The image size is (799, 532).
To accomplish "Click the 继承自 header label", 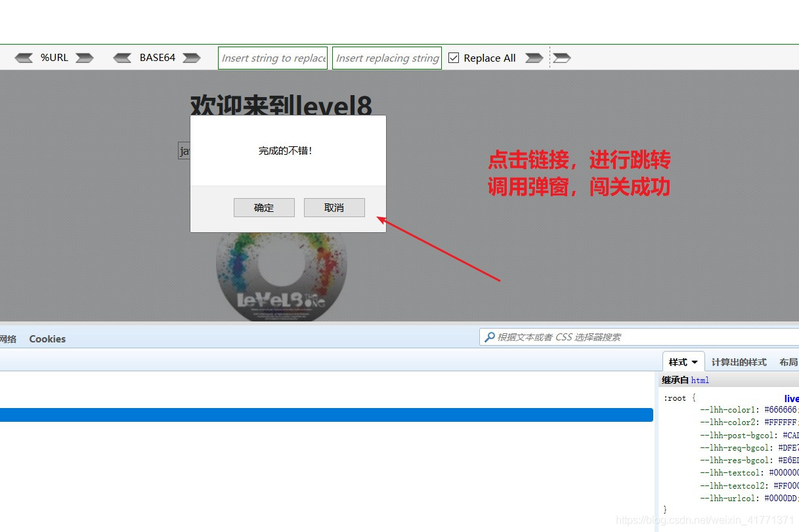I will coord(676,380).
